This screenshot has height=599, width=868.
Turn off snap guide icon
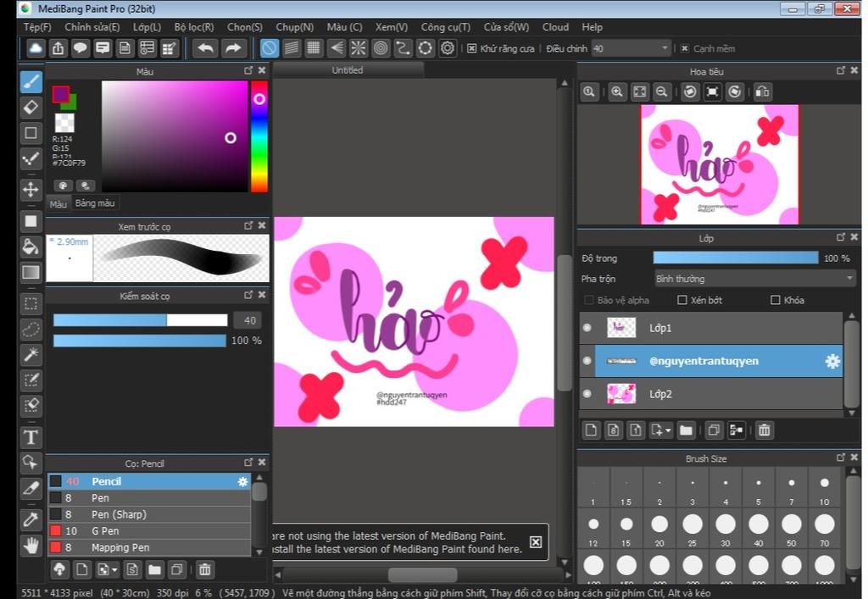point(269,48)
